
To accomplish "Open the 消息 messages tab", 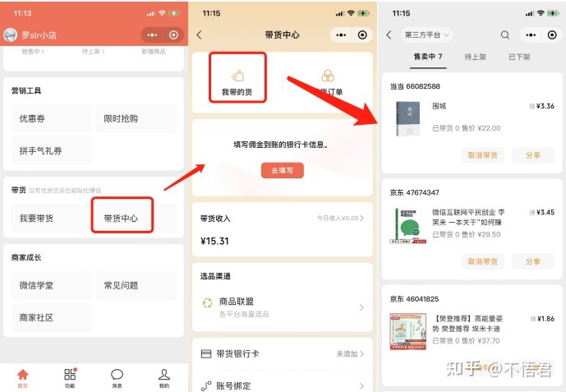I will 117,378.
